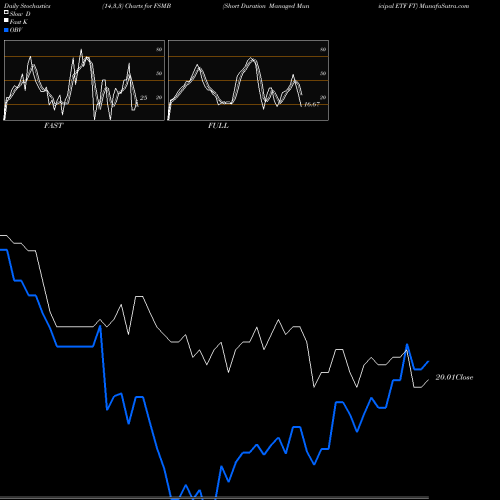
Task: Click the FULL stochastic chart thumbnail
Action: (248, 80)
